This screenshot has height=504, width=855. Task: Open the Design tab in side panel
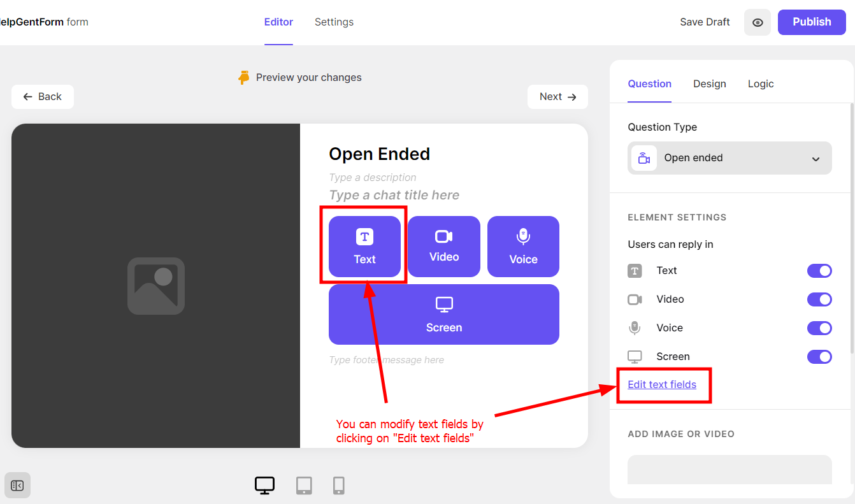[x=709, y=84]
